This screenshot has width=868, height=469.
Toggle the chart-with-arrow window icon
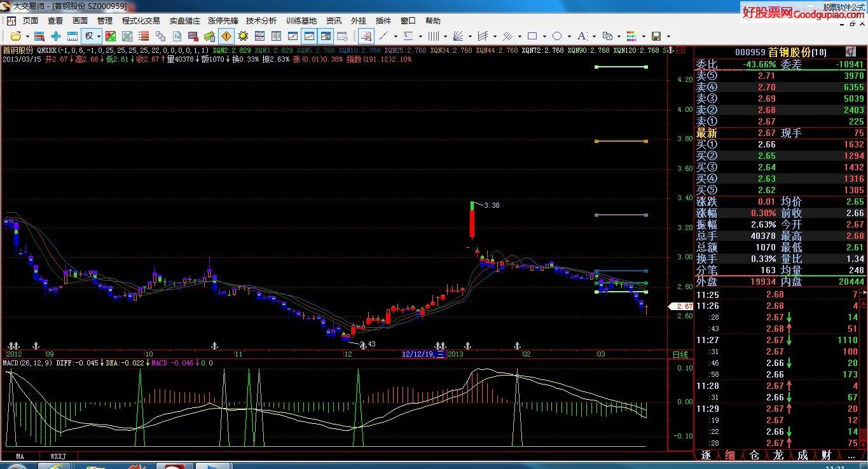click(x=326, y=36)
